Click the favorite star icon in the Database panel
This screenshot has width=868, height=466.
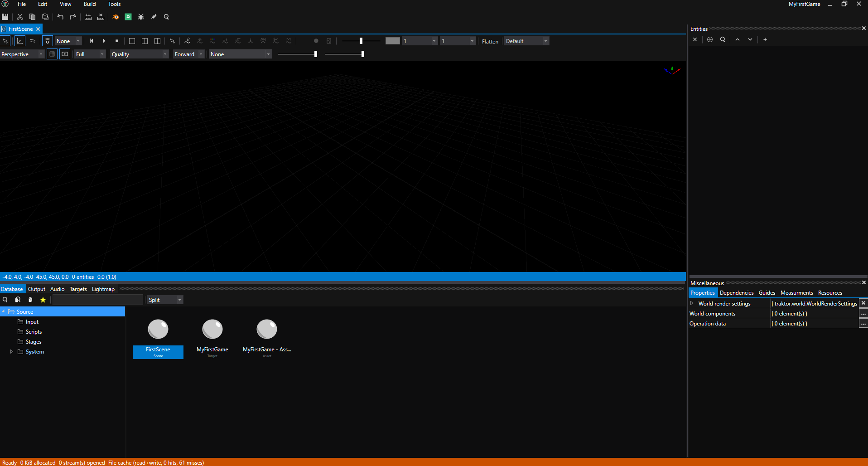pyautogui.click(x=43, y=300)
